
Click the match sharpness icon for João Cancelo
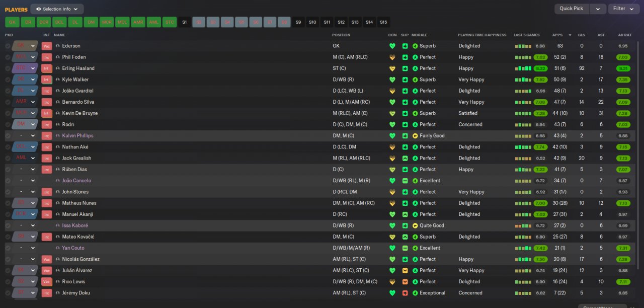[x=405, y=181]
